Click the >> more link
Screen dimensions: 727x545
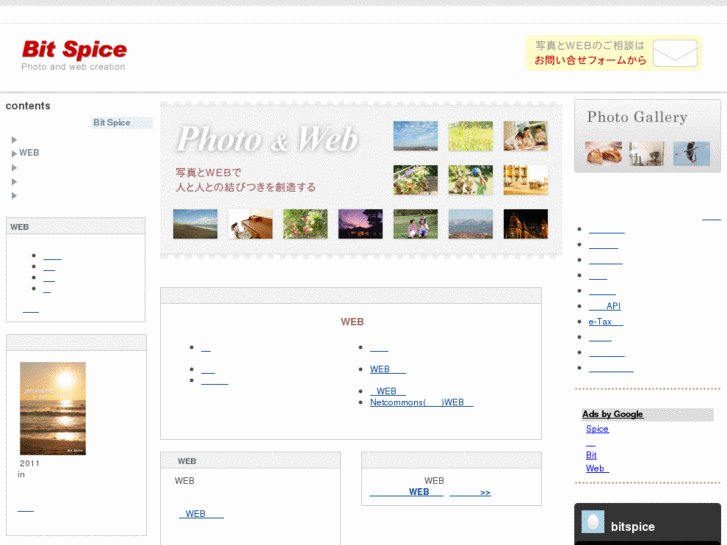470,493
